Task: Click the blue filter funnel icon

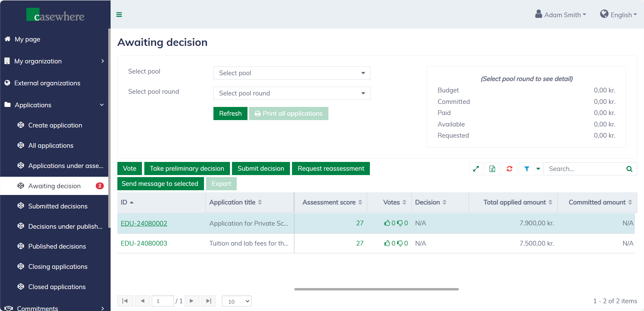Action: [x=526, y=169]
